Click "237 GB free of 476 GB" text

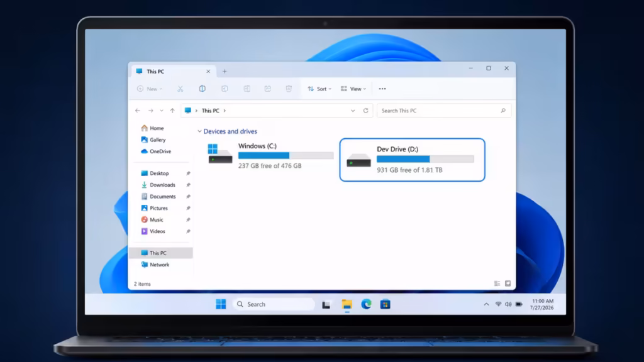coord(270,166)
